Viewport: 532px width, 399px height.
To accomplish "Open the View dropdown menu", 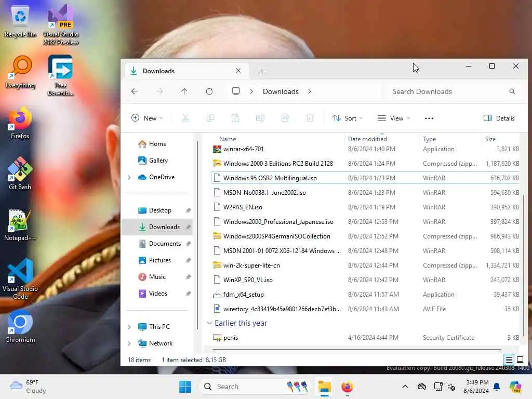I will (394, 118).
